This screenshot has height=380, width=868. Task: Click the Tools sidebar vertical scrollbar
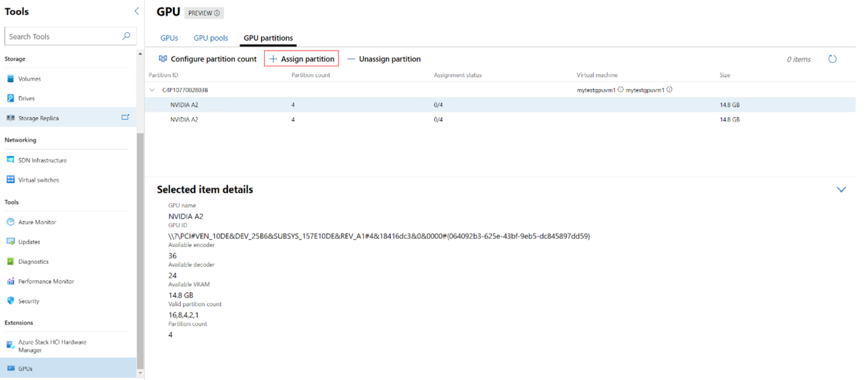point(140,241)
